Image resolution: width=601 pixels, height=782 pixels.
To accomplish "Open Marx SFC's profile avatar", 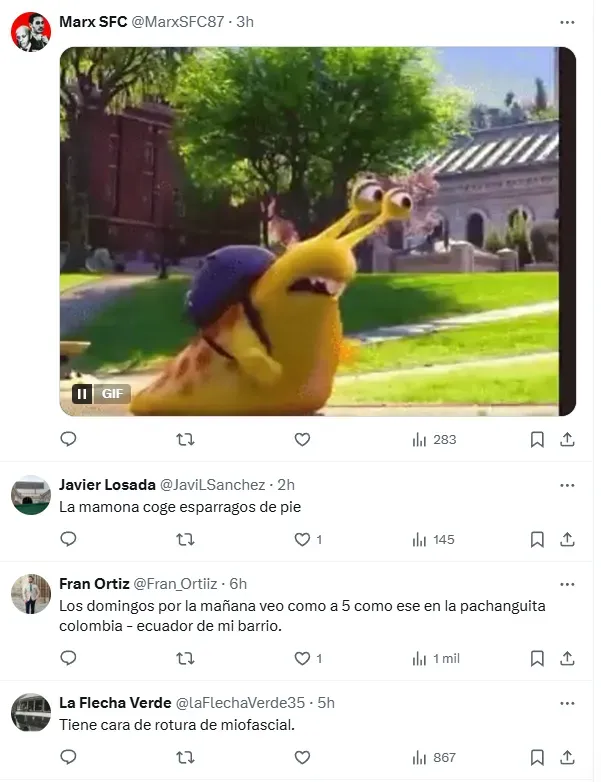I will [x=31, y=32].
